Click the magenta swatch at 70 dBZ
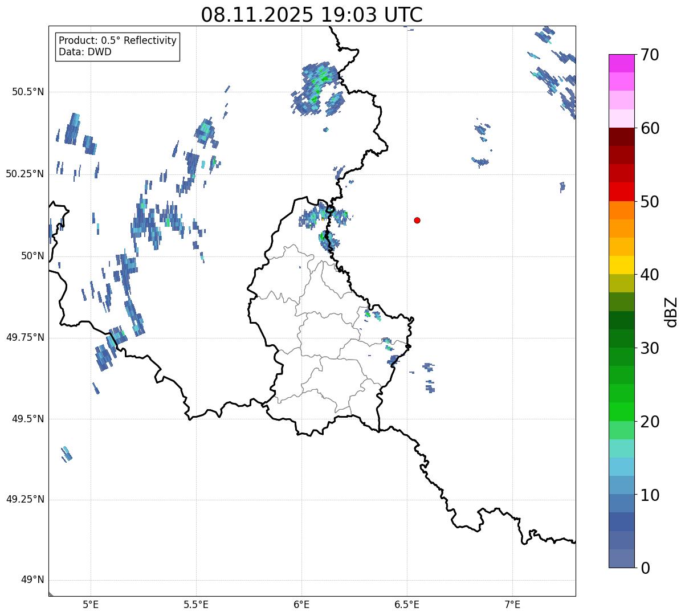This screenshot has height=616, width=685. click(x=622, y=63)
